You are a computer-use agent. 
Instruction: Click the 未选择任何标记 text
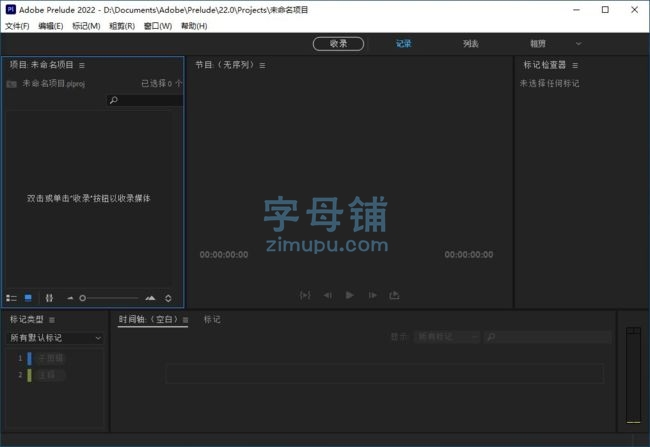coord(549,84)
